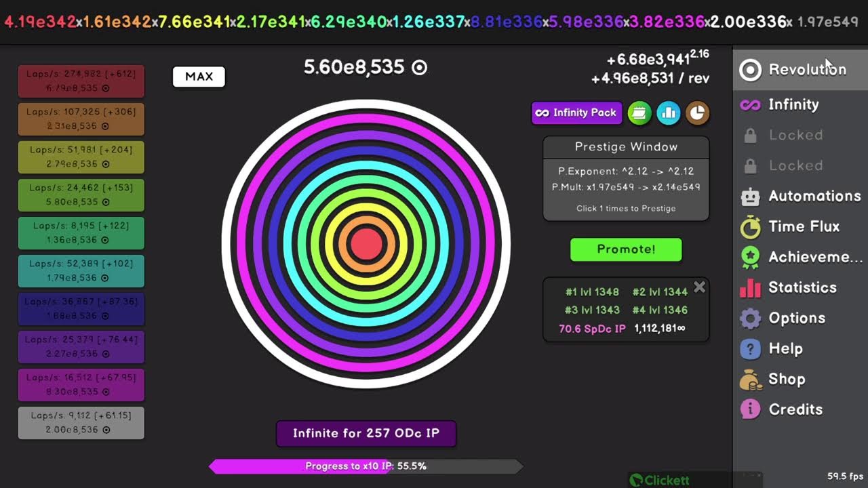Select the Revolution menu label

(x=807, y=70)
